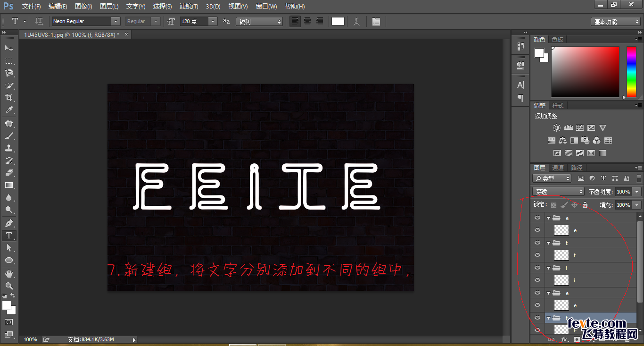Select the Horizontal Type tool
Screen dimensions: 644x346
pyautogui.click(x=9, y=235)
